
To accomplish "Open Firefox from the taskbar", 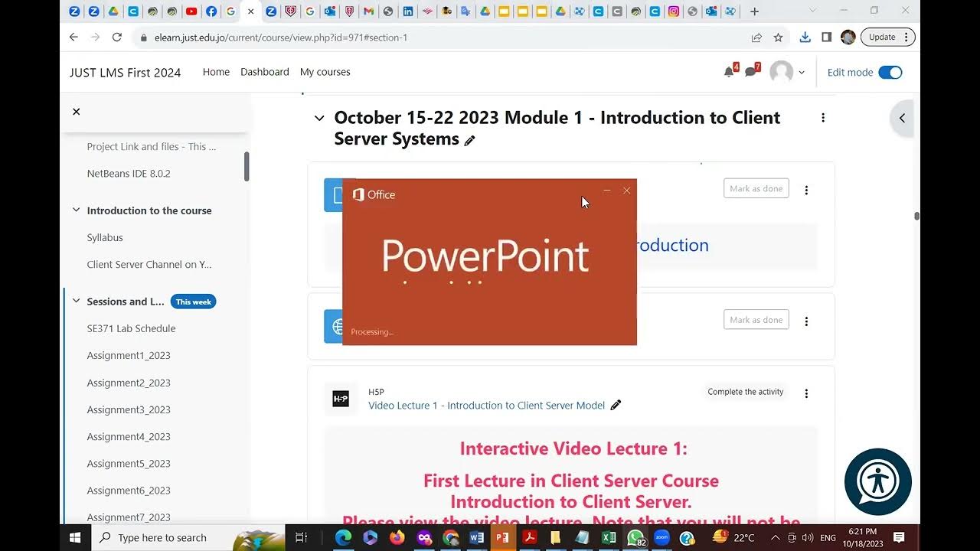I will tap(397, 538).
